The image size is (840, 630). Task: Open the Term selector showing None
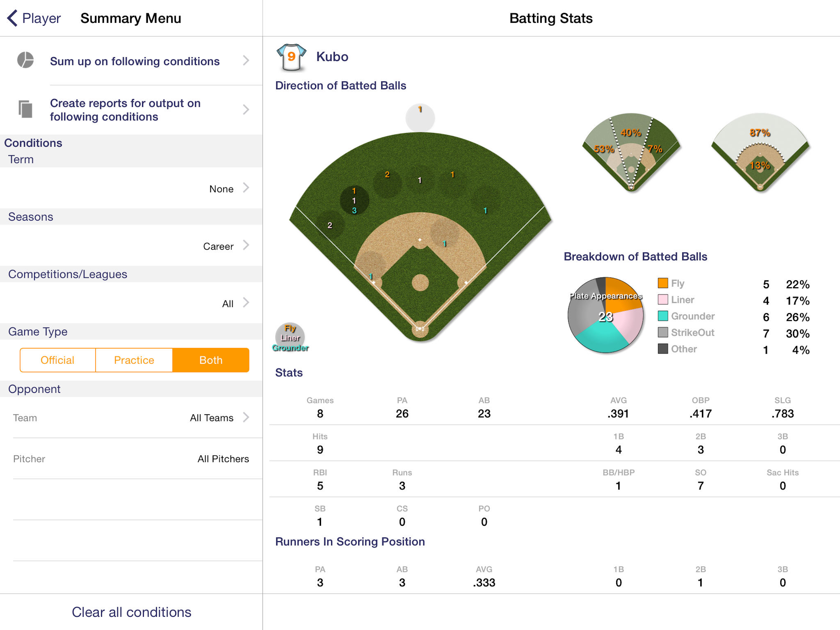coord(131,188)
